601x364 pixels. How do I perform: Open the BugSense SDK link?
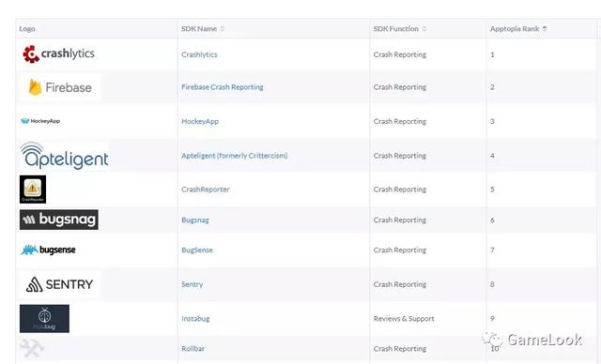point(197,250)
